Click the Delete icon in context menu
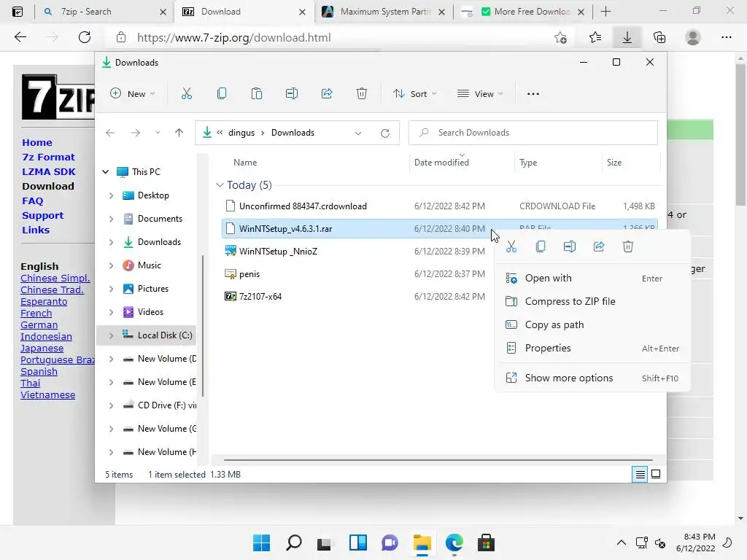The height and width of the screenshot is (560, 747). coord(628,246)
